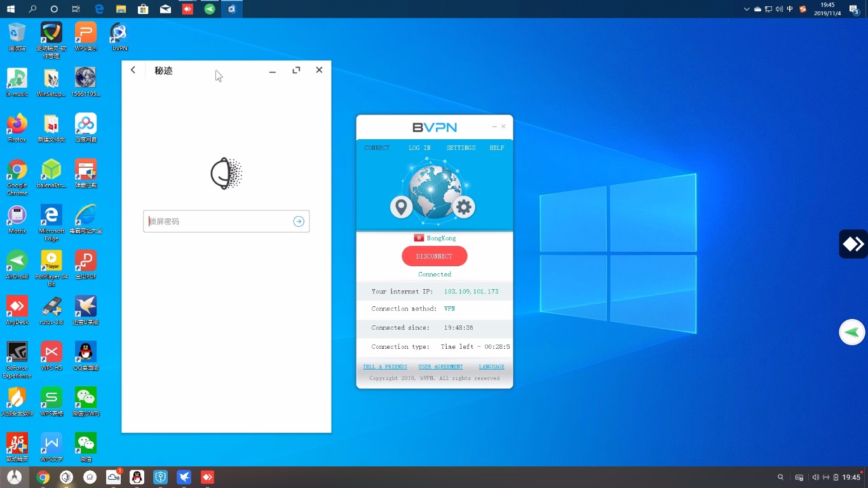Select the rufus-3.8 desktop icon
The image size is (868, 488).
[51, 311]
